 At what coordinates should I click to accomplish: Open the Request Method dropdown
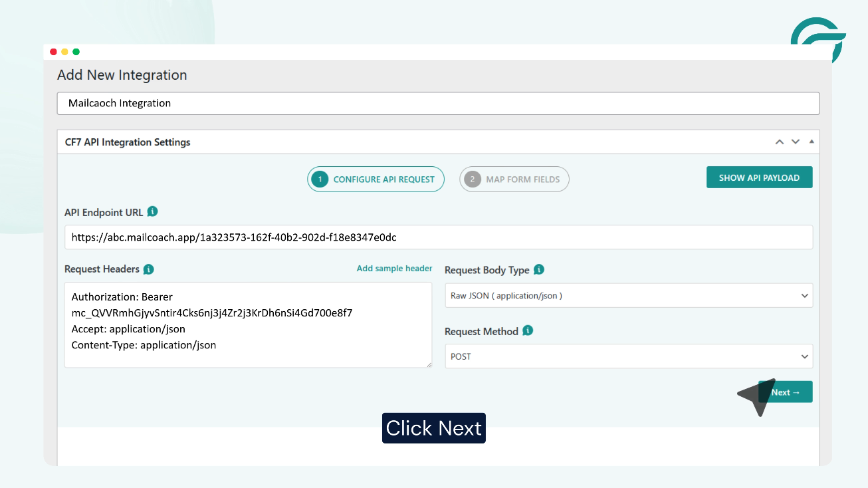point(628,356)
